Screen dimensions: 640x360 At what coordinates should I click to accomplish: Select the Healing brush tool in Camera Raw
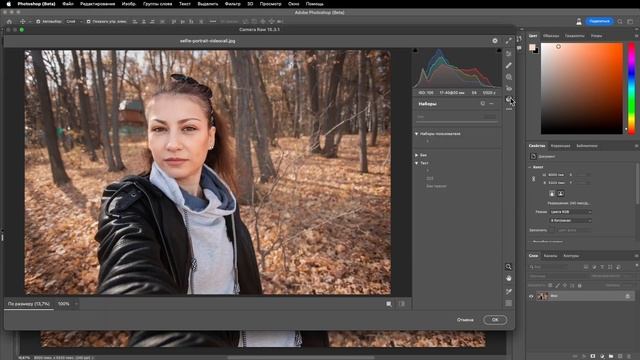(x=509, y=65)
